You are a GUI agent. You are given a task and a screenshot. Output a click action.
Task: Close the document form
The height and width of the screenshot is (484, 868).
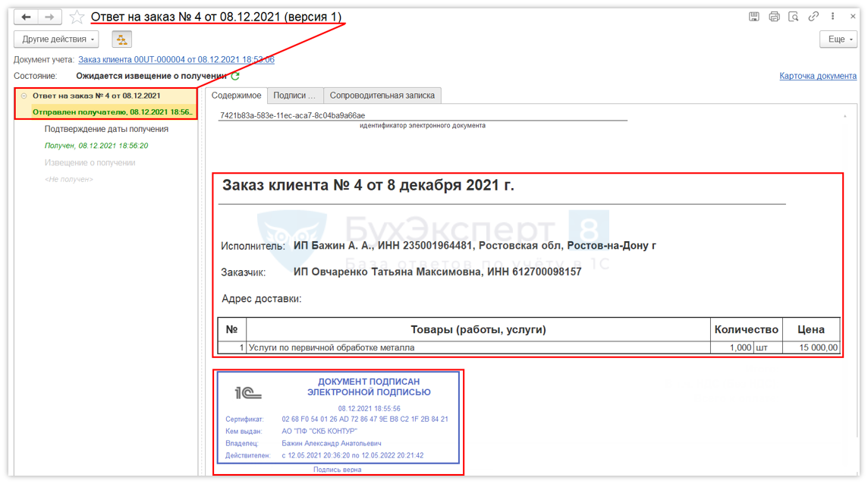point(853,17)
